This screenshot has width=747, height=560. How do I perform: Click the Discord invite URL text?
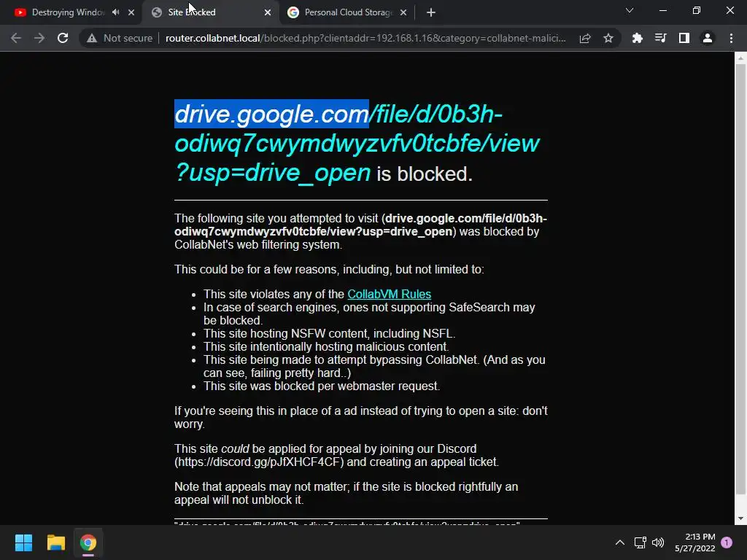[259, 462]
